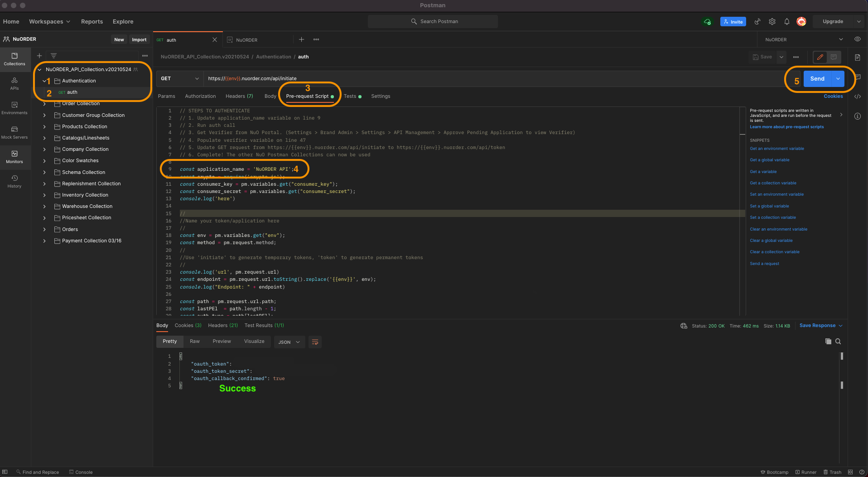Open the Console from status bar
868x477 pixels.
point(81,472)
